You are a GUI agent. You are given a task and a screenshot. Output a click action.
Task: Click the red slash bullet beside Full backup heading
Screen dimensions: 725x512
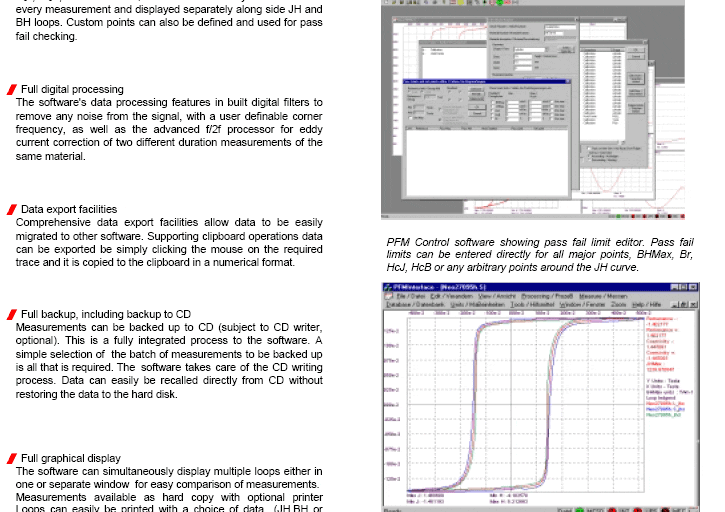pyautogui.click(x=12, y=315)
